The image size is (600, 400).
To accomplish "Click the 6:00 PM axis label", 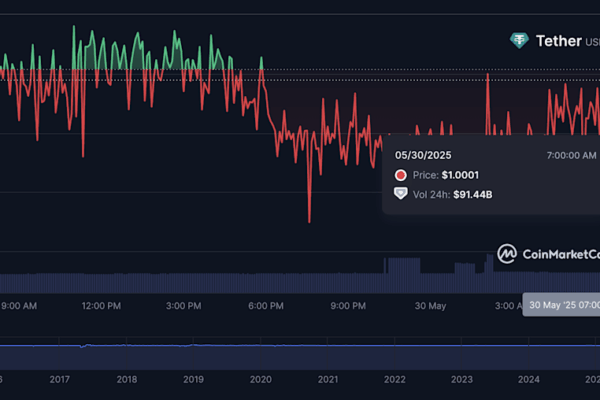I will [266, 306].
